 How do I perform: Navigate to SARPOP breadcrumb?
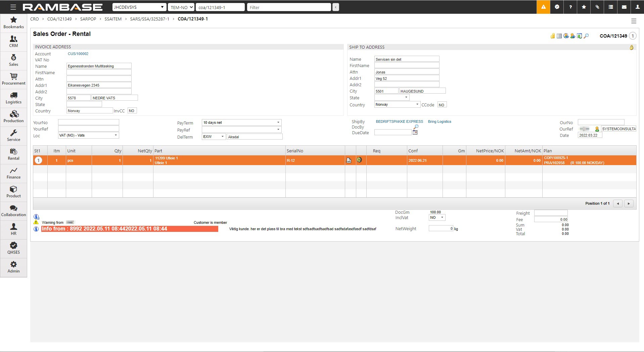(x=88, y=19)
